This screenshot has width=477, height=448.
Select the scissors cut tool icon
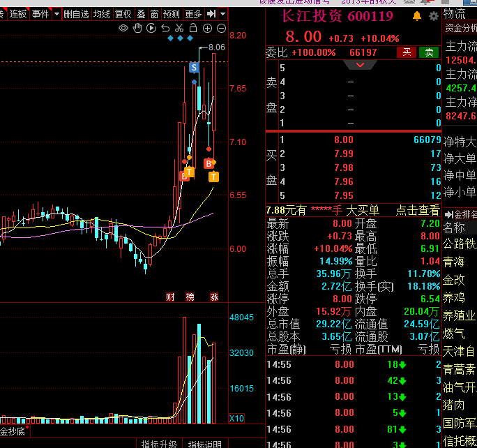[x=179, y=29]
